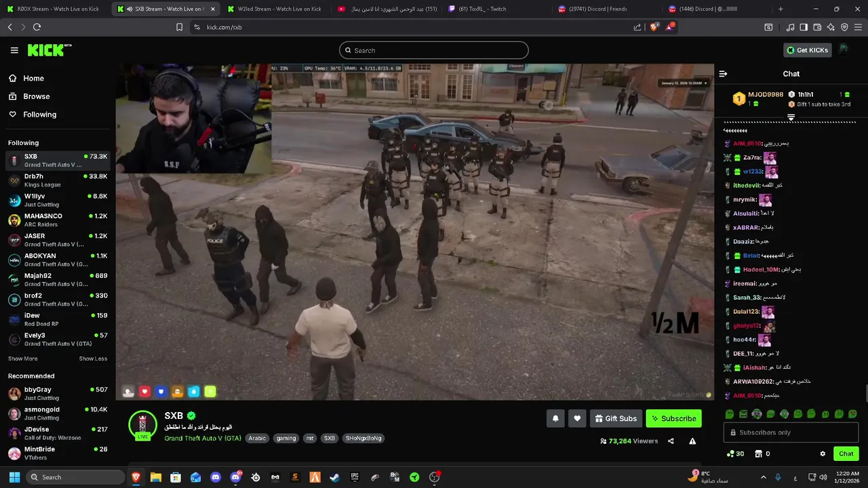Click share page icon in address bar

637,27
